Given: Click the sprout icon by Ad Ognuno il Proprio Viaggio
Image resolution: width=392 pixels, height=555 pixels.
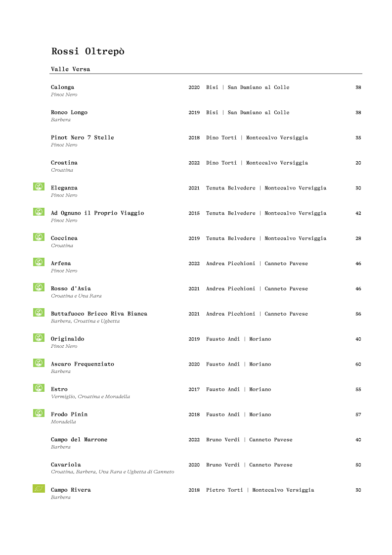Looking at the screenshot, I should pyautogui.click(x=39, y=212).
